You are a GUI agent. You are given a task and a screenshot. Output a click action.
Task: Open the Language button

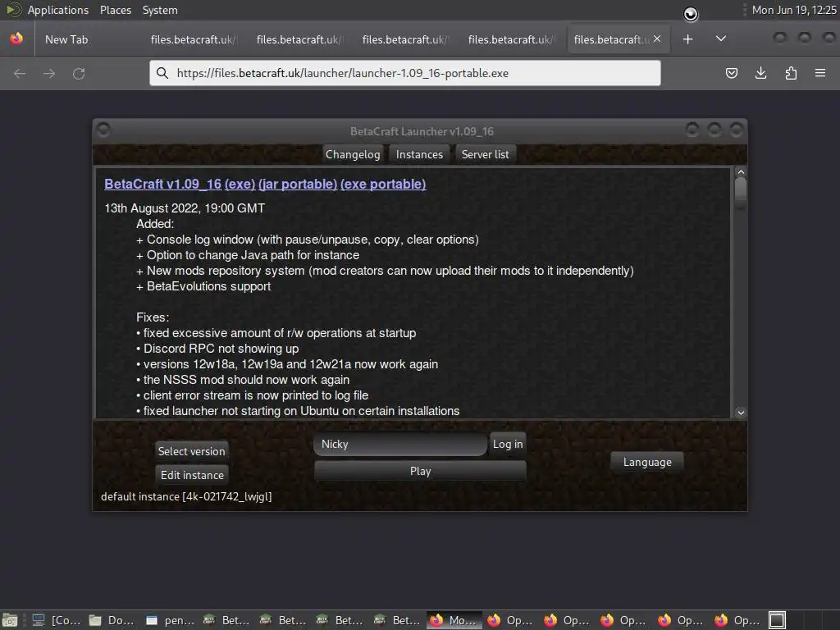click(x=647, y=462)
